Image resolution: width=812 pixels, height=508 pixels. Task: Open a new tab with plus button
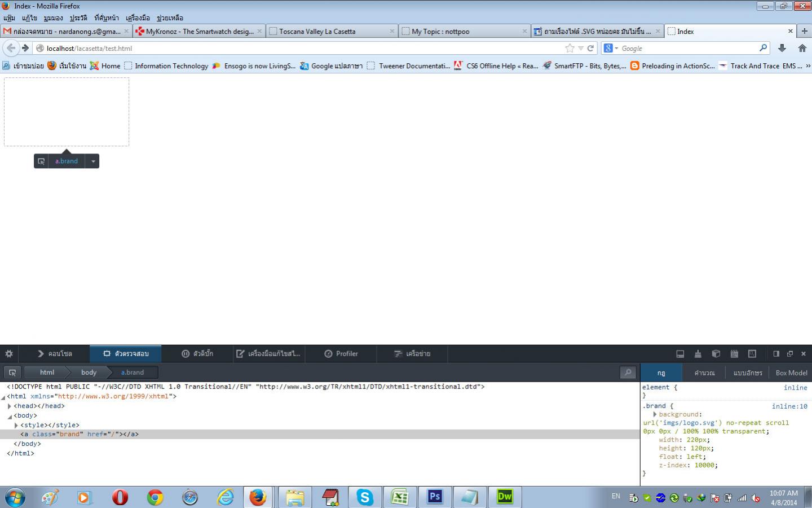[805, 31]
